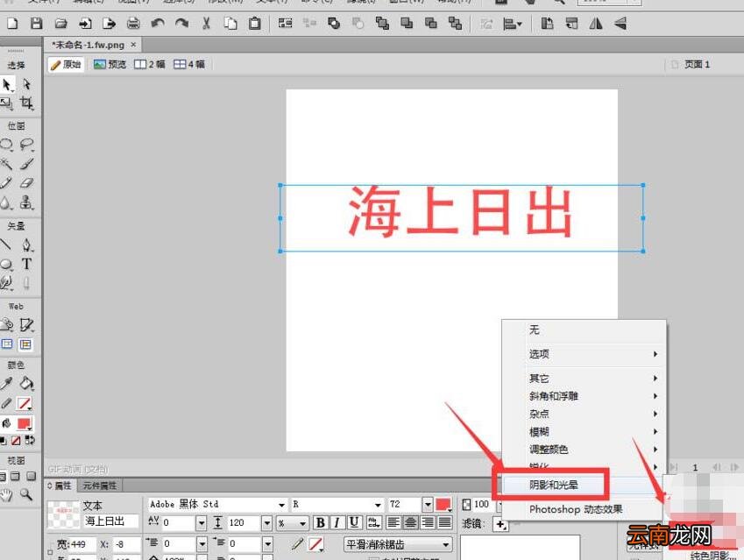This screenshot has width=744, height=560.
Task: Open the leading 120 dropdown arrow
Action: tap(266, 522)
